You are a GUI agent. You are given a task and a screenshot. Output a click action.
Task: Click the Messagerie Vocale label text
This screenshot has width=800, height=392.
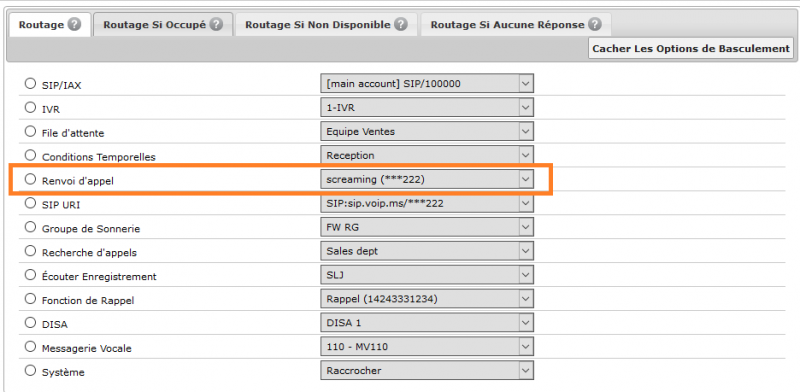click(87, 349)
